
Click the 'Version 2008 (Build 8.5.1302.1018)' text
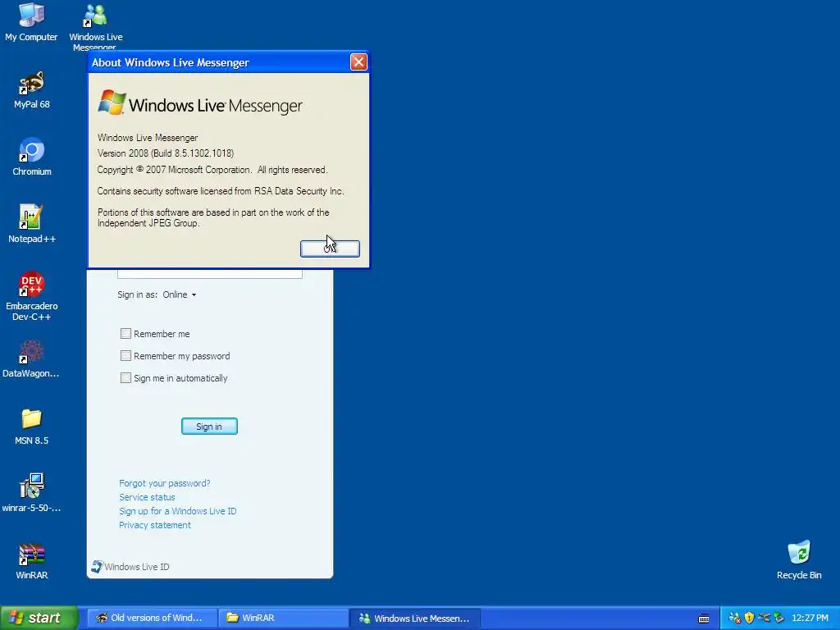[166, 153]
